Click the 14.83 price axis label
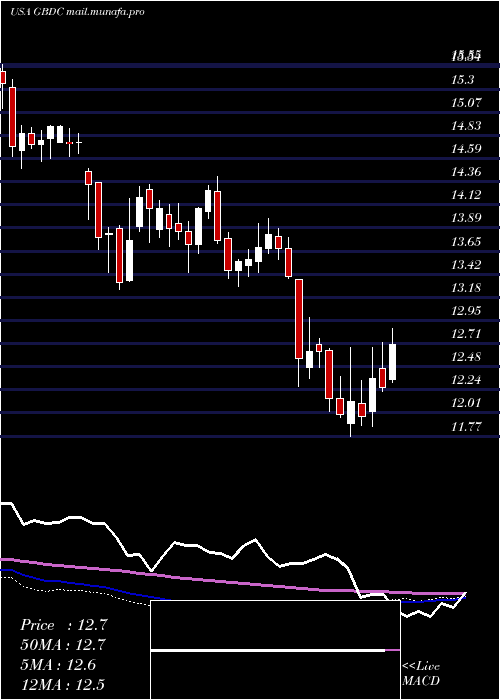Image resolution: width=500 pixels, height=700 pixels. point(467,126)
